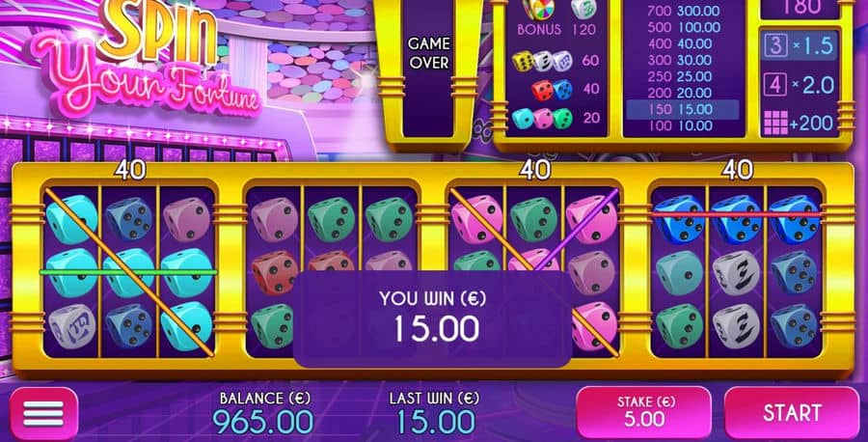Click the highlighted 150 15.00 paytable row
This screenshot has height=442, width=868.
point(682,109)
